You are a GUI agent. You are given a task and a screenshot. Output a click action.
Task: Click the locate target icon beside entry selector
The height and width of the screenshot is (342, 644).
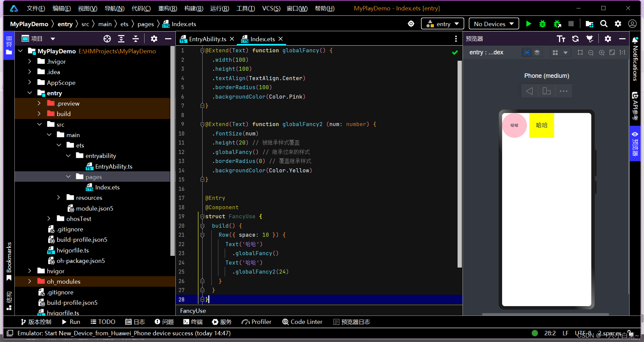pyautogui.click(x=411, y=24)
